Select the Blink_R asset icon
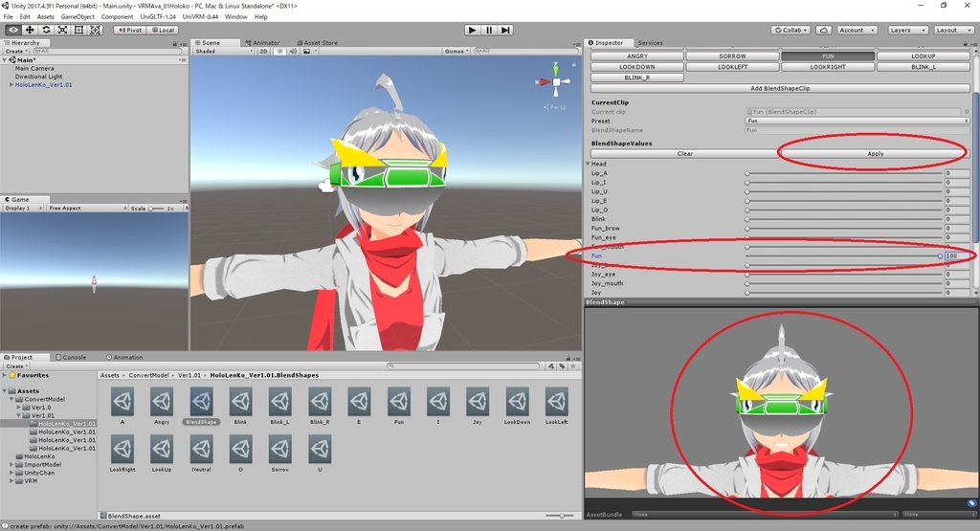The width and height of the screenshot is (980, 531). (x=320, y=402)
